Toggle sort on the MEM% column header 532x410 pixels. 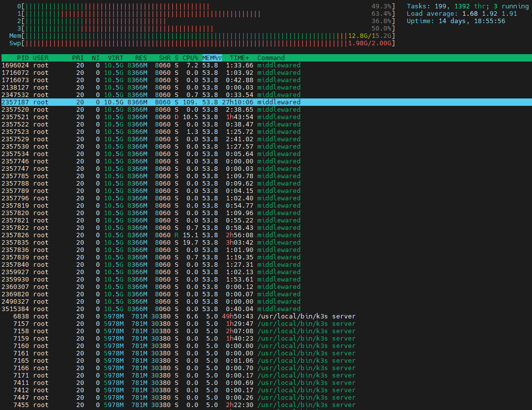point(212,58)
